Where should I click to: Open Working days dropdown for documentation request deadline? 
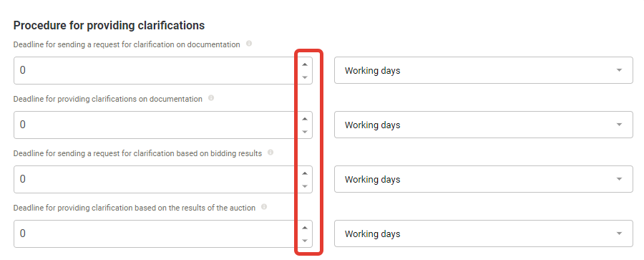click(x=484, y=70)
